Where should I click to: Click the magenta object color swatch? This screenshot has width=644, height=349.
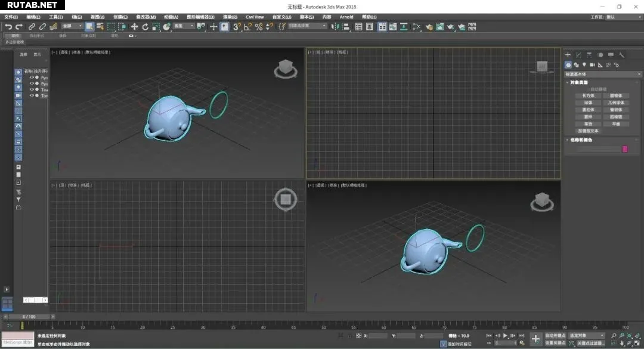[625, 149]
